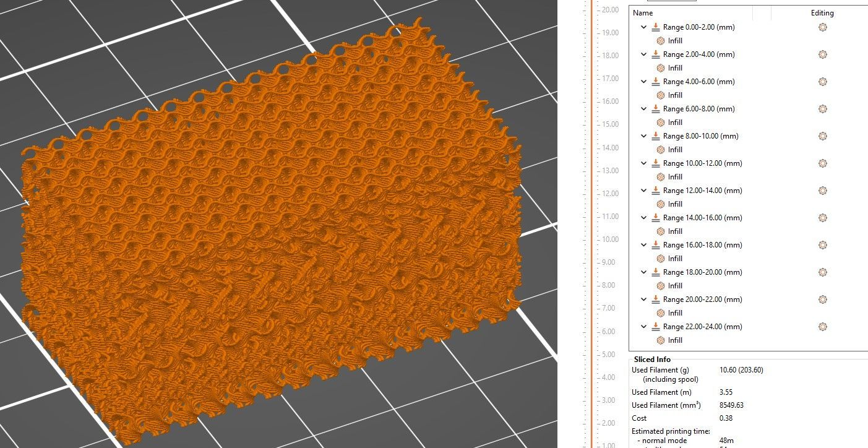The height and width of the screenshot is (448, 868).
Task: Click Infill icon under Range 8.00-10.00
Action: click(661, 150)
